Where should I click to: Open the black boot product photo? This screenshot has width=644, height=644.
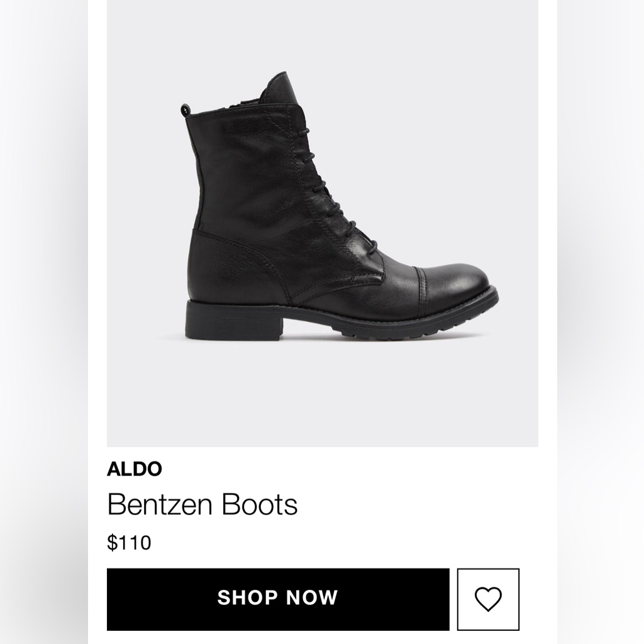(x=322, y=214)
